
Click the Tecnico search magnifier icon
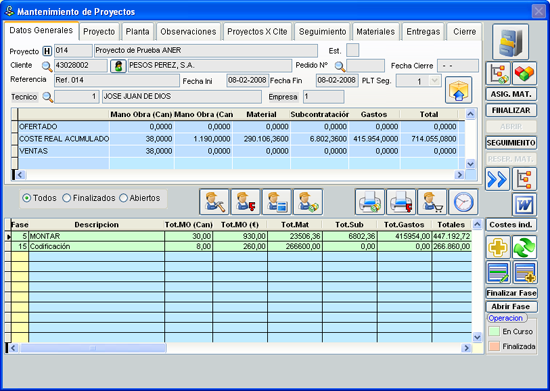coord(47,97)
